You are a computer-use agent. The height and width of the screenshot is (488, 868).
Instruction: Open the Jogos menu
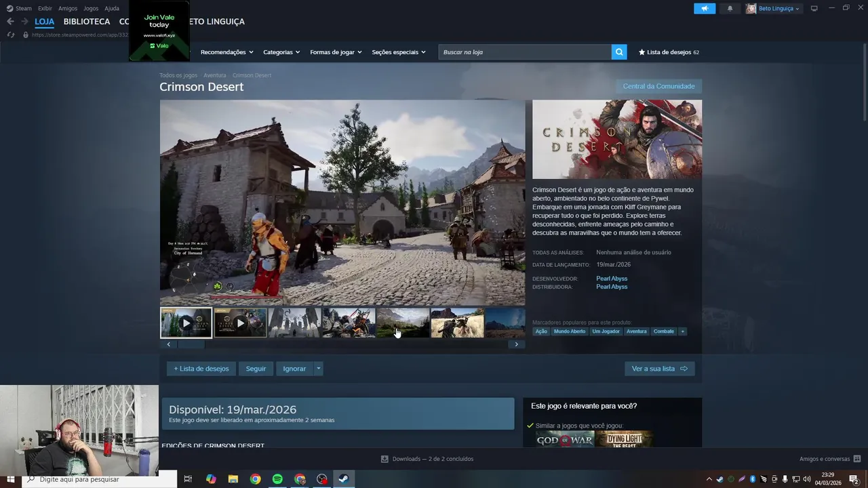pyautogui.click(x=91, y=8)
